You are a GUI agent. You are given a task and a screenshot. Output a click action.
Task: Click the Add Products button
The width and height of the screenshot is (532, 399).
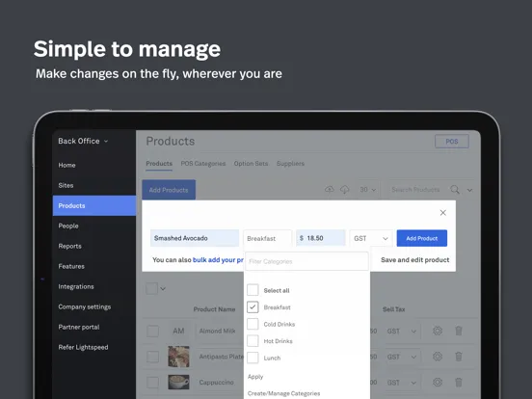coord(169,190)
